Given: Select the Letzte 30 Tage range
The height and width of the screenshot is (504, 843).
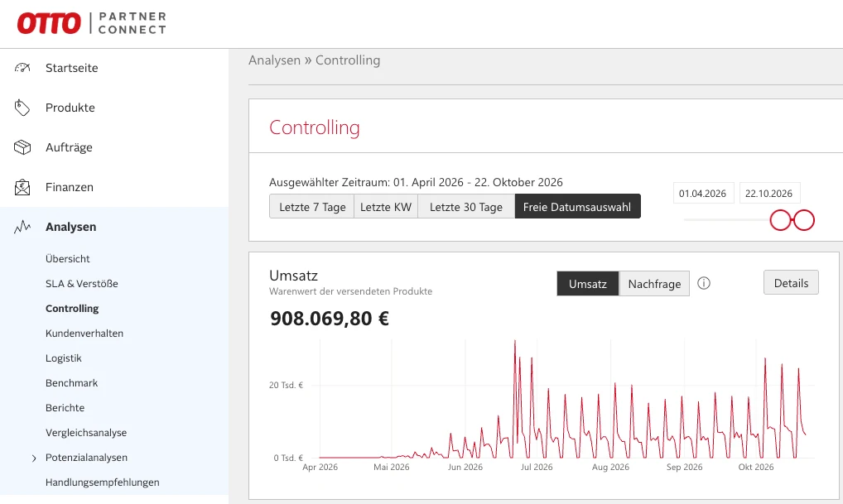Looking at the screenshot, I should tap(466, 207).
